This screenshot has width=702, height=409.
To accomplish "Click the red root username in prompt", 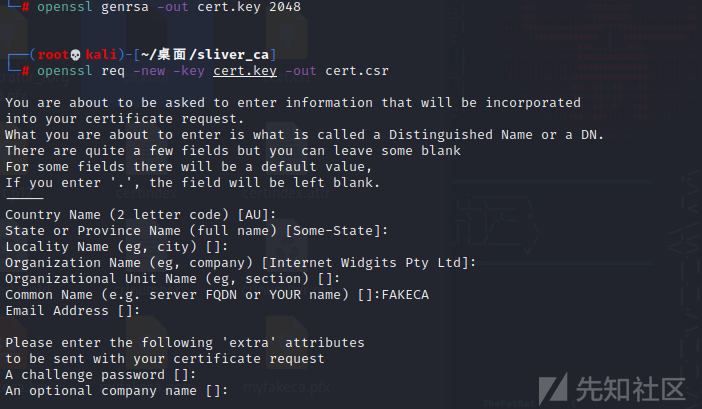I will 53,55.
